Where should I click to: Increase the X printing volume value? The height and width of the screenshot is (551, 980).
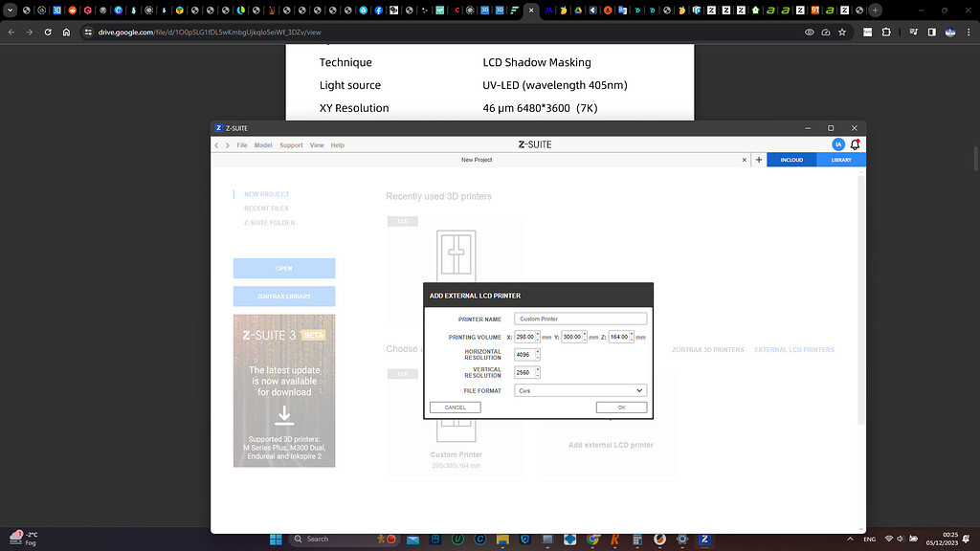point(537,334)
